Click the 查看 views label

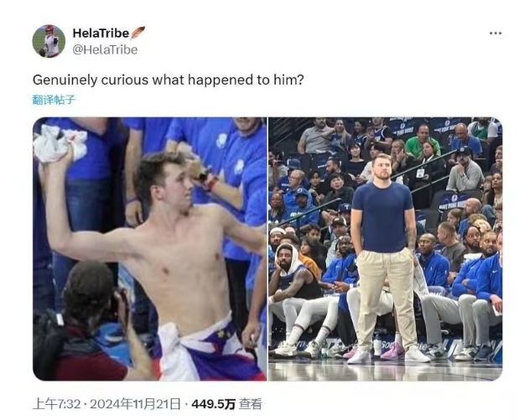coord(251,404)
